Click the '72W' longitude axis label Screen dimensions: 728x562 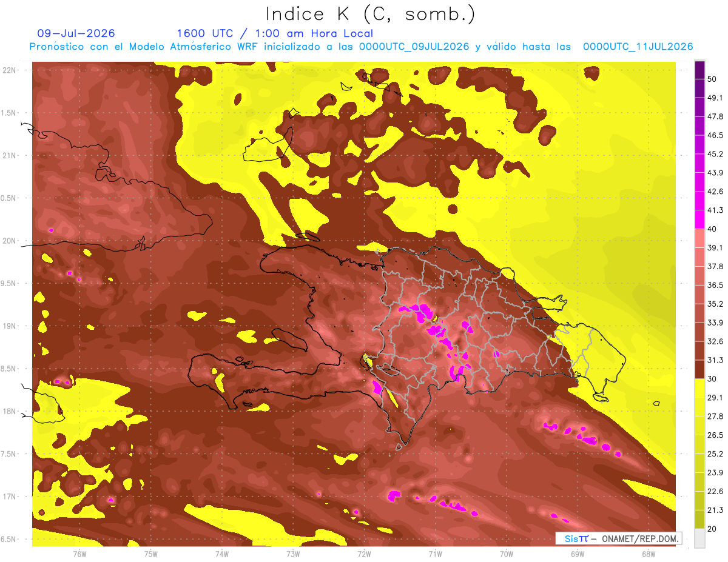[x=364, y=554]
